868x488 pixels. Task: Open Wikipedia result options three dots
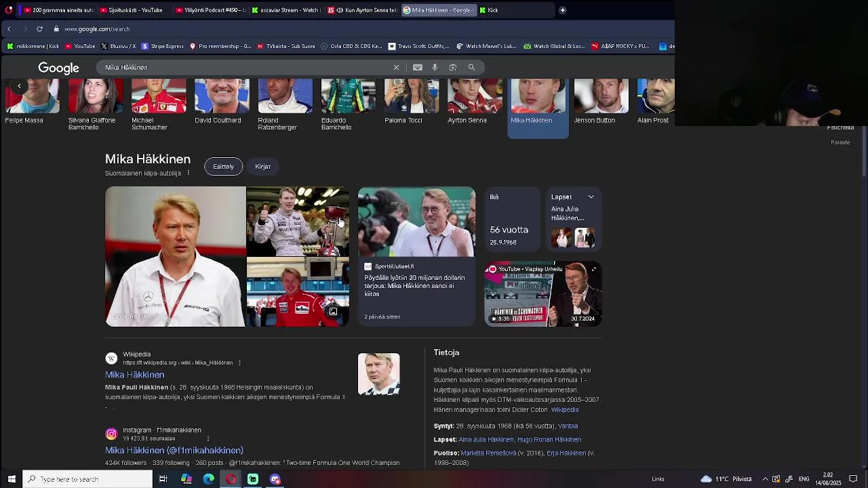pos(239,363)
